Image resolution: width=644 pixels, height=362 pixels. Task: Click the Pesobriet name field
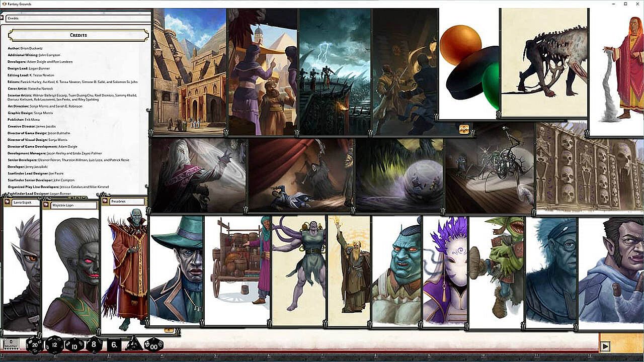[x=127, y=202]
